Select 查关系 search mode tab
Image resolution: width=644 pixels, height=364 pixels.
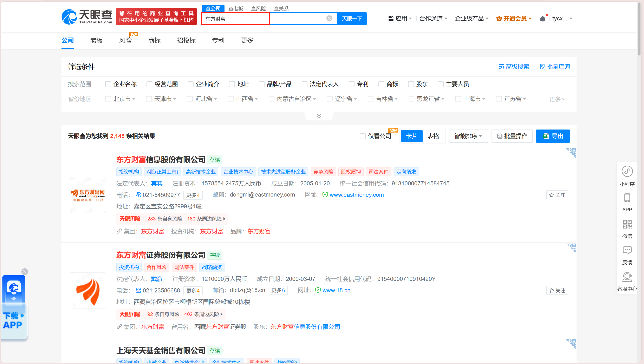[281, 9]
